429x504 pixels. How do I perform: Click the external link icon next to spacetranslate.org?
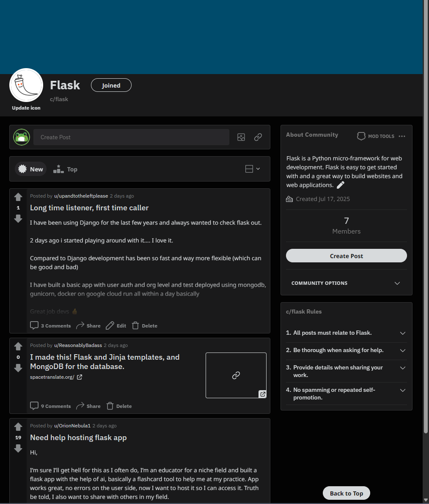(x=80, y=377)
